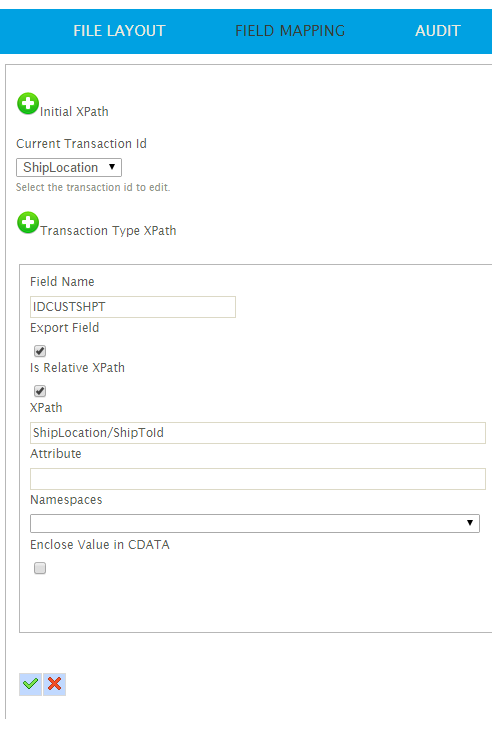Click the 'Select the transaction id to edit' hint
493x729 pixels.
93,187
